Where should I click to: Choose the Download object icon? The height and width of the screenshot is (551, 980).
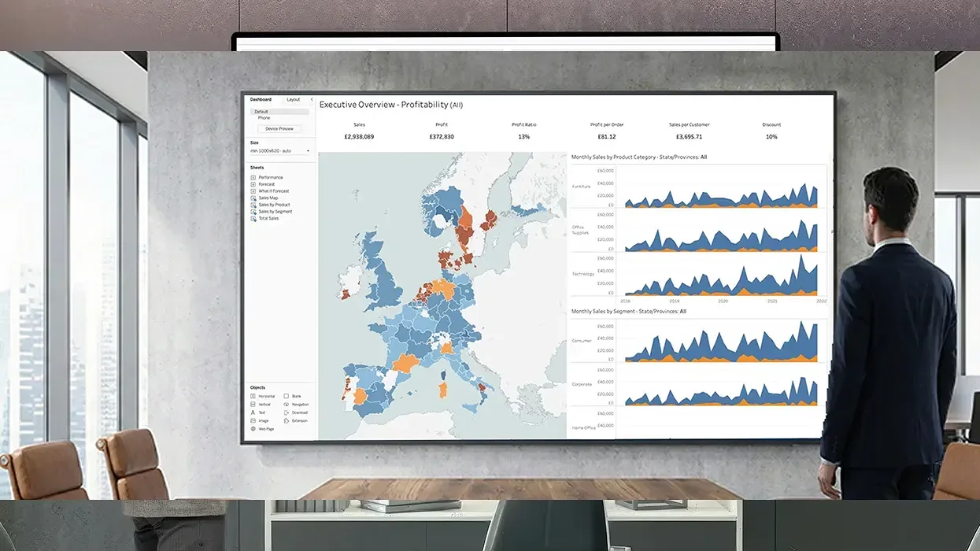287,412
